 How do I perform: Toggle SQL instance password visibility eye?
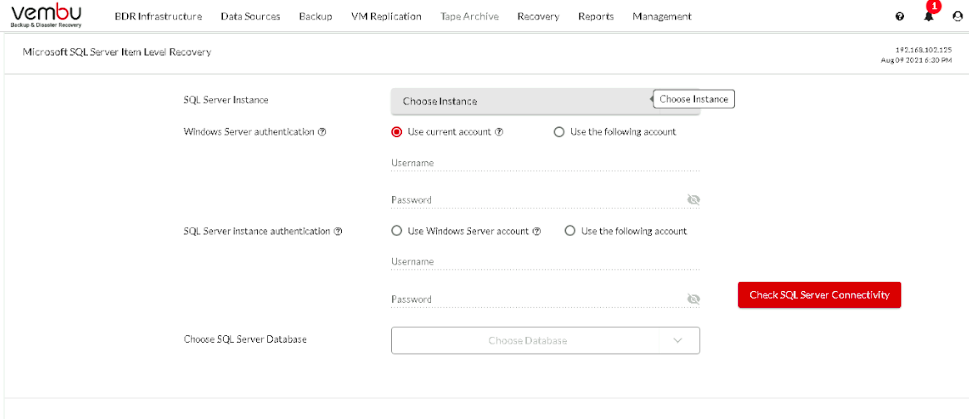tap(693, 299)
